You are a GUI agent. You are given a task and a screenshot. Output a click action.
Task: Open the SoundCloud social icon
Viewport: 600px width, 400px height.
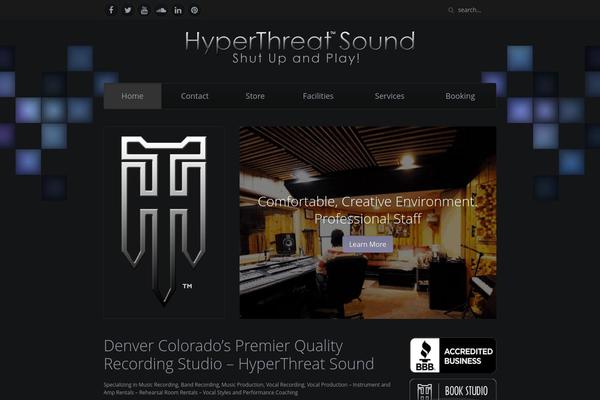point(161,10)
